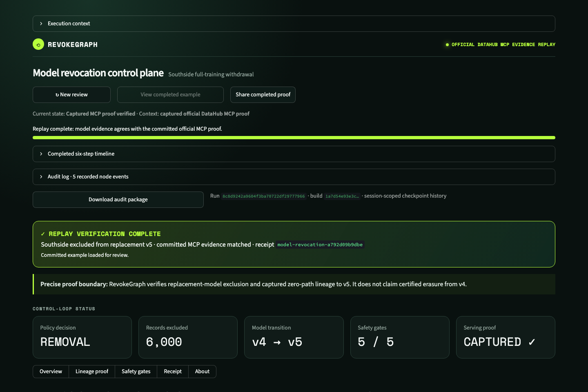This screenshot has width=588, height=392.
Task: Click the replay progress bar
Action: coord(294,138)
